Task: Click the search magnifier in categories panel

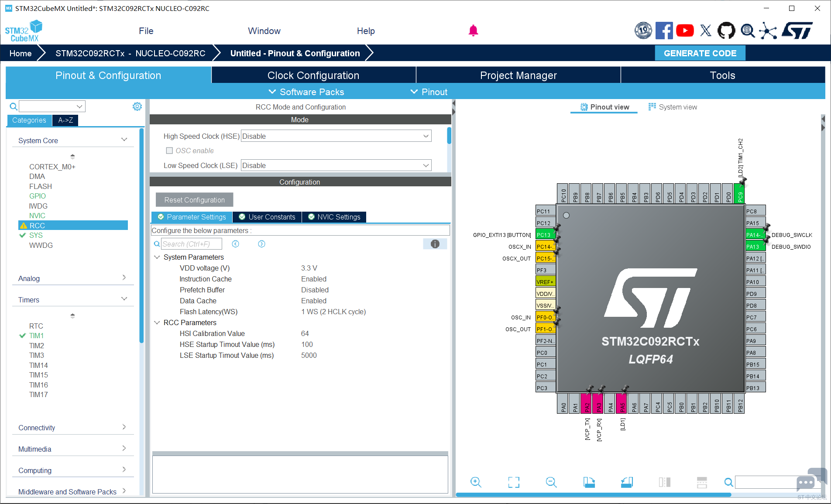Action: (14, 106)
